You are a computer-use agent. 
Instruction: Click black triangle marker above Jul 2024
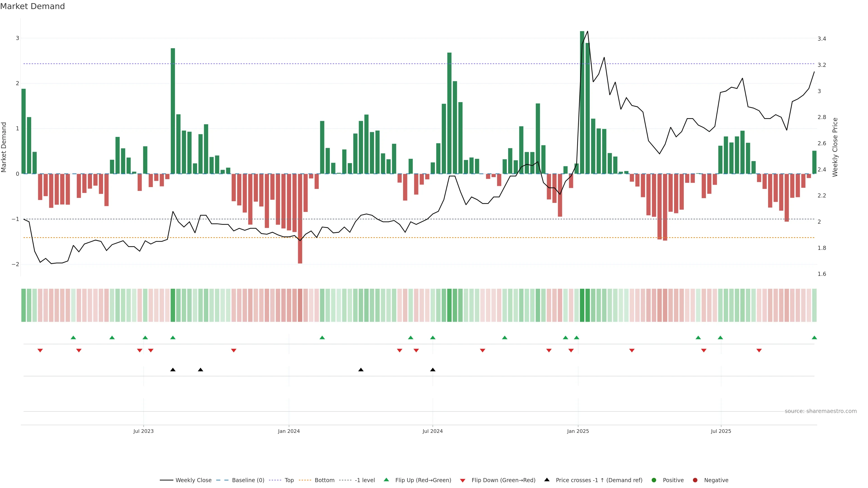click(433, 370)
